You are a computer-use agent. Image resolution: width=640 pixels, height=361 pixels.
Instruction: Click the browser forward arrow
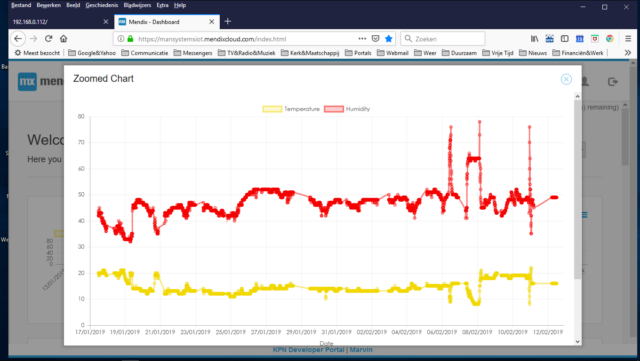pyautogui.click(x=33, y=39)
